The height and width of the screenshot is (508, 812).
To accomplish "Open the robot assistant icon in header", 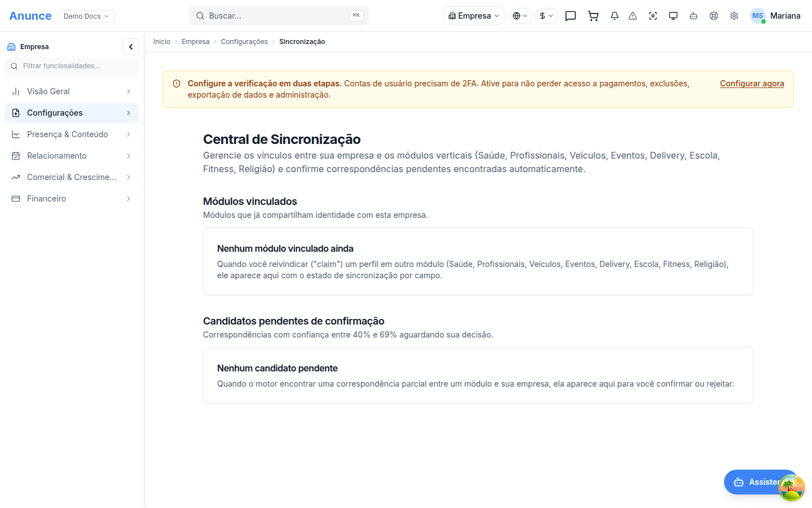I will [x=694, y=16].
